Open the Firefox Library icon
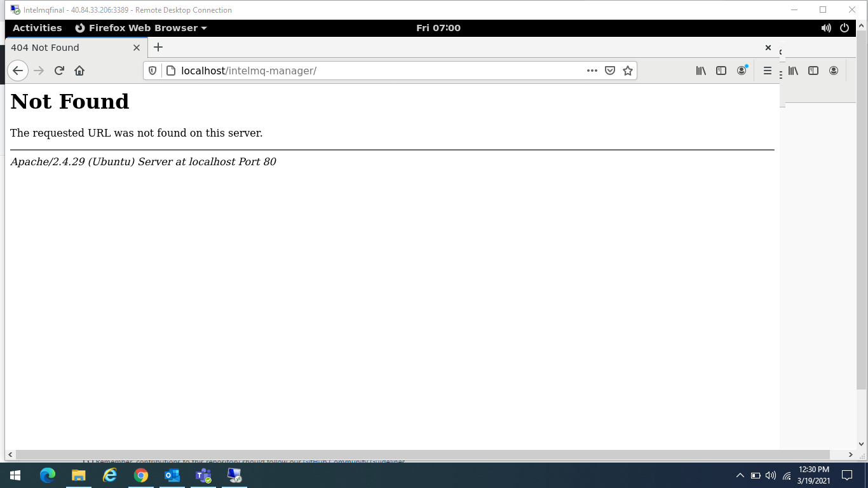This screenshot has height=488, width=868. [x=701, y=71]
